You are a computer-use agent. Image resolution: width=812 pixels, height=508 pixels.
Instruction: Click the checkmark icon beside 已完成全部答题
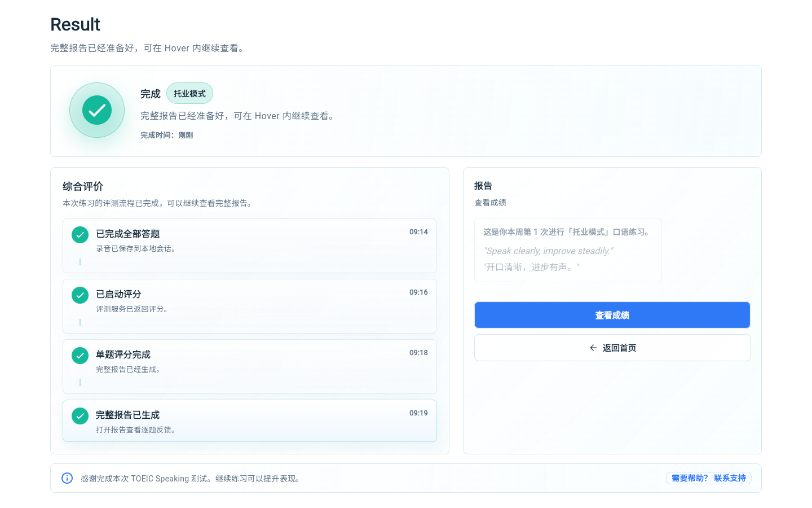tap(80, 235)
